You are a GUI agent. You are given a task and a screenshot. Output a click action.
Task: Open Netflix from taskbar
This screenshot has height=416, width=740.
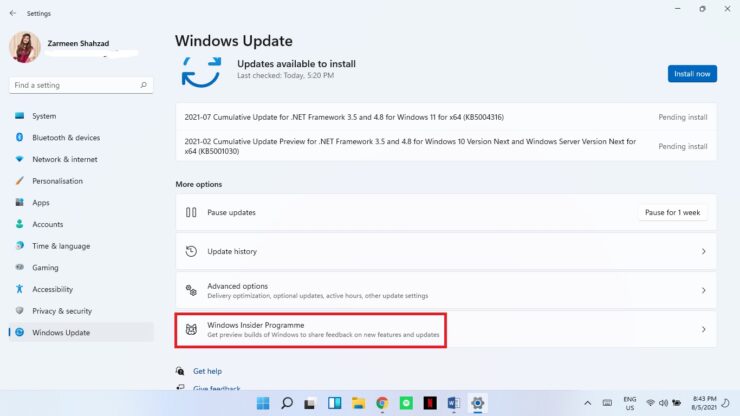click(x=430, y=403)
